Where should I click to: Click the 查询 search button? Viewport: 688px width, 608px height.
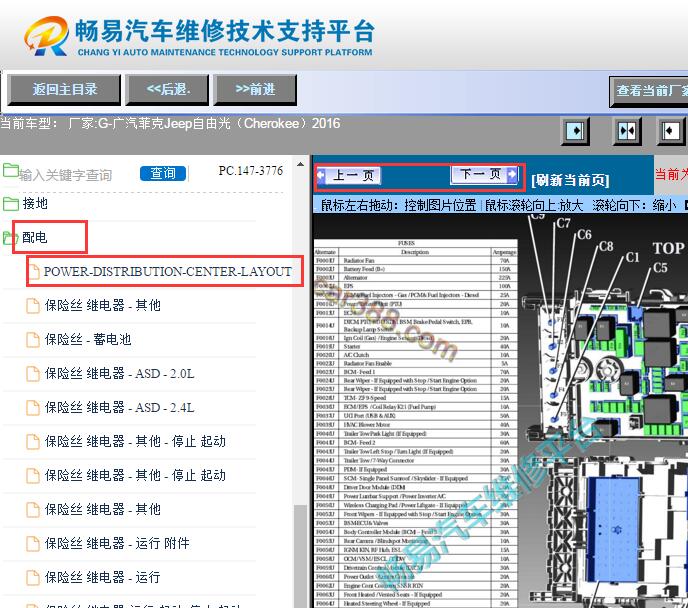pyautogui.click(x=163, y=173)
